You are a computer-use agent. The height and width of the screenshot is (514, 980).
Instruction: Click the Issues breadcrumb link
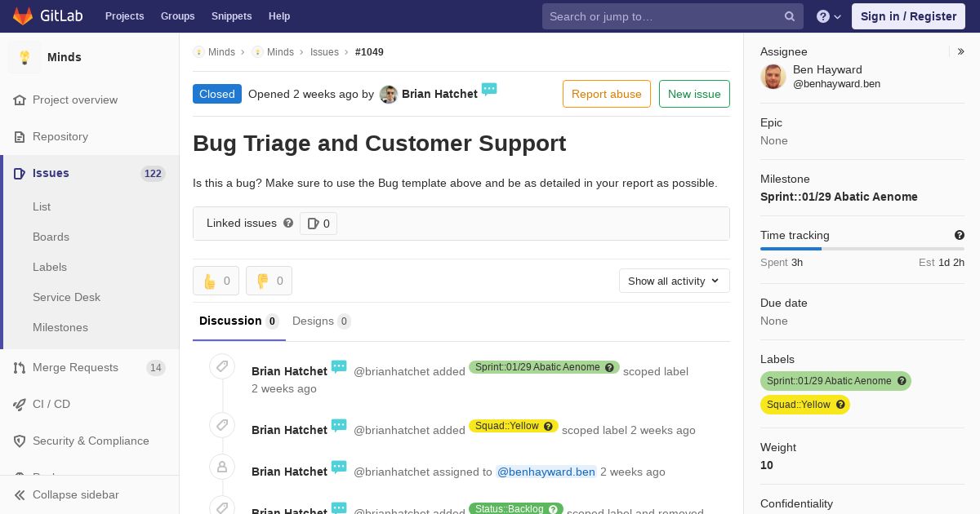pos(324,52)
